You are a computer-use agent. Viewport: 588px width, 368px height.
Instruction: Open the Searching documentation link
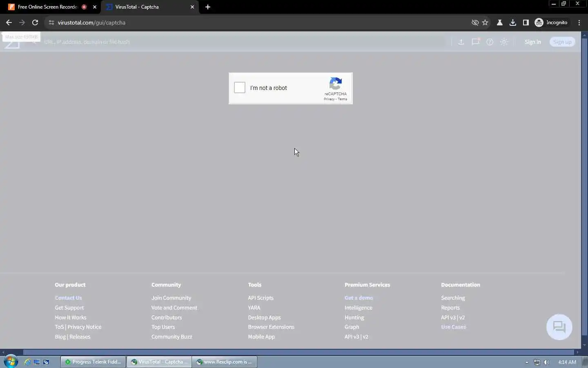(453, 298)
